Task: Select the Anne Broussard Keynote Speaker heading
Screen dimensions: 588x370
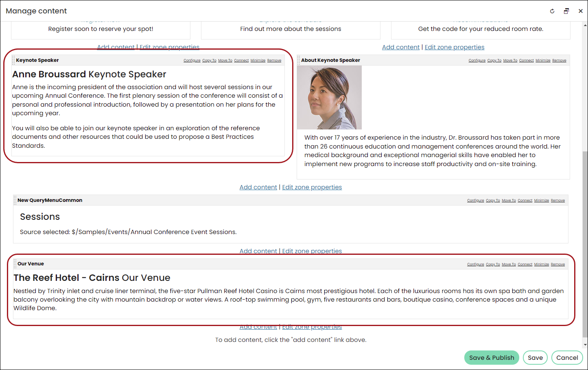Action: [x=89, y=74]
